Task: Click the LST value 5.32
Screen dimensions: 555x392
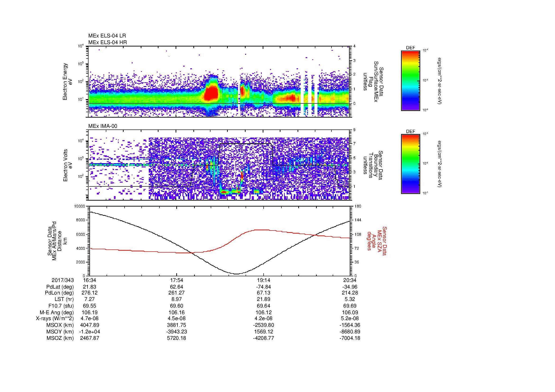Action: tap(350, 299)
